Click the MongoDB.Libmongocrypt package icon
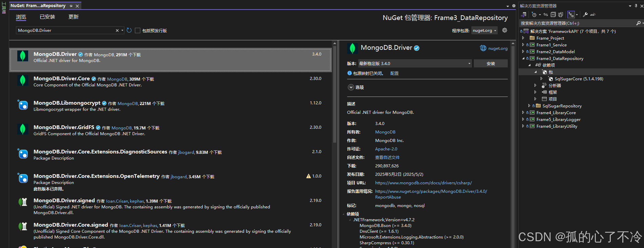 click(23, 105)
